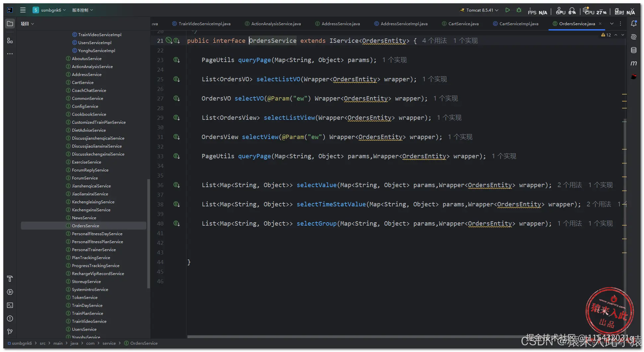Click 'ssmbgnk6' in the breadcrumb bar

pos(22,343)
